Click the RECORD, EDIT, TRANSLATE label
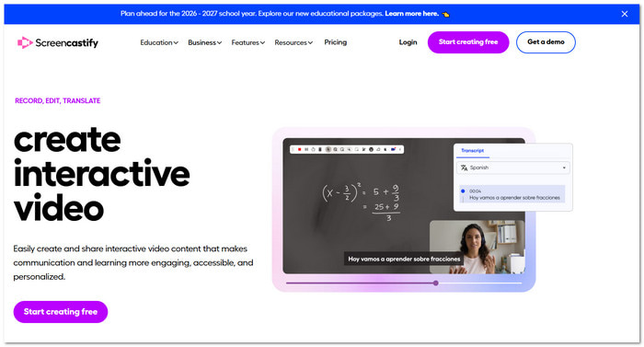 [57, 100]
